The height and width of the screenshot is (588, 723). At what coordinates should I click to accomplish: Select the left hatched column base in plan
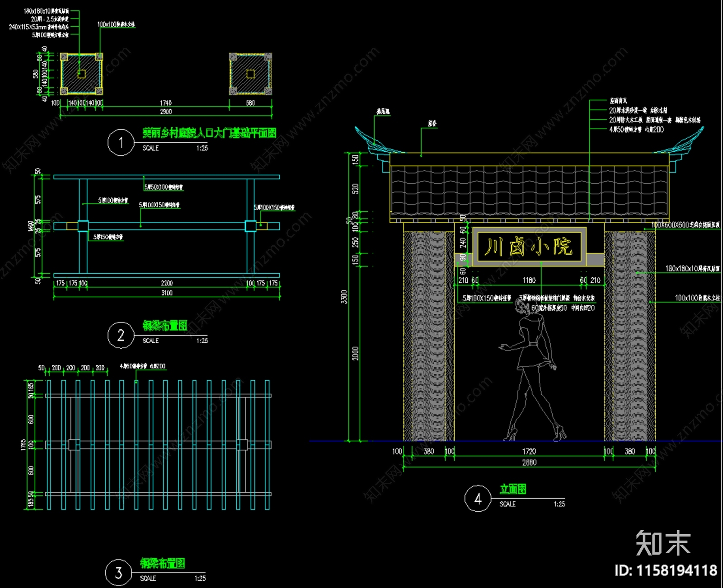coord(81,74)
